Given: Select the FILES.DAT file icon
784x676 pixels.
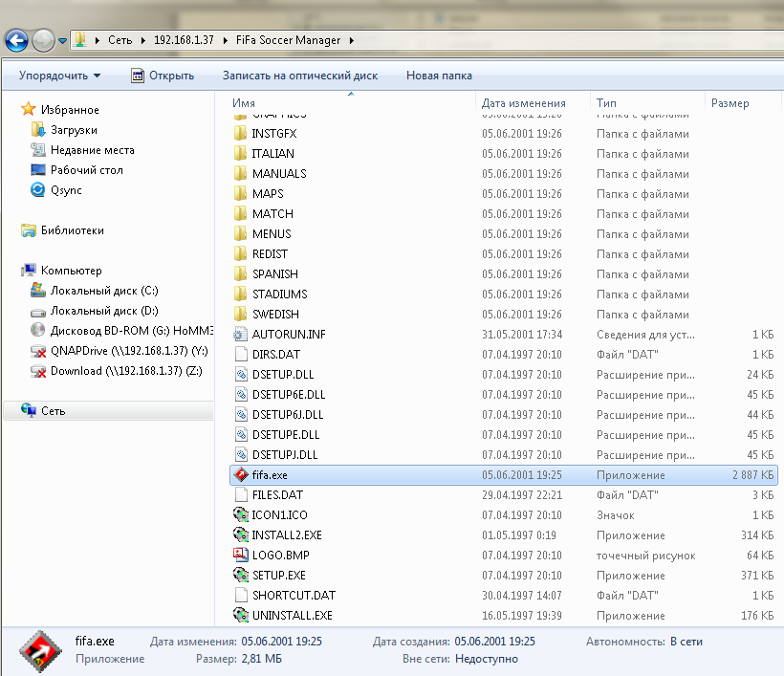Looking at the screenshot, I should pyautogui.click(x=241, y=495).
